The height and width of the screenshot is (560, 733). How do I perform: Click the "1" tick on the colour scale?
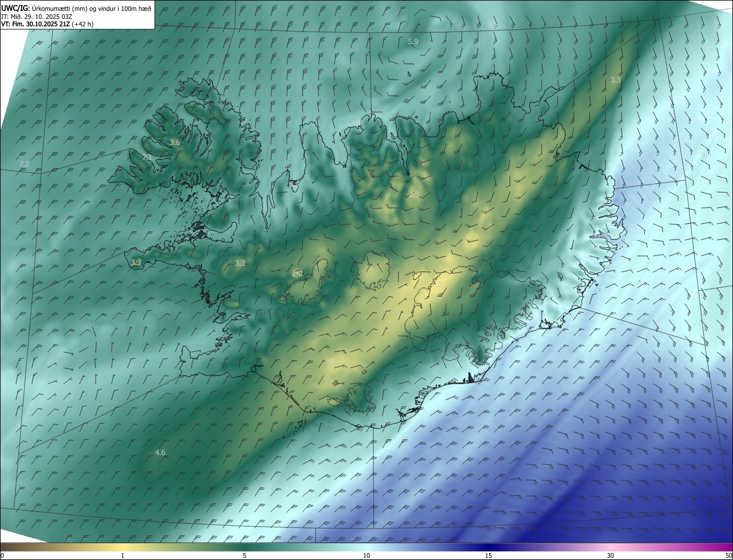123,556
